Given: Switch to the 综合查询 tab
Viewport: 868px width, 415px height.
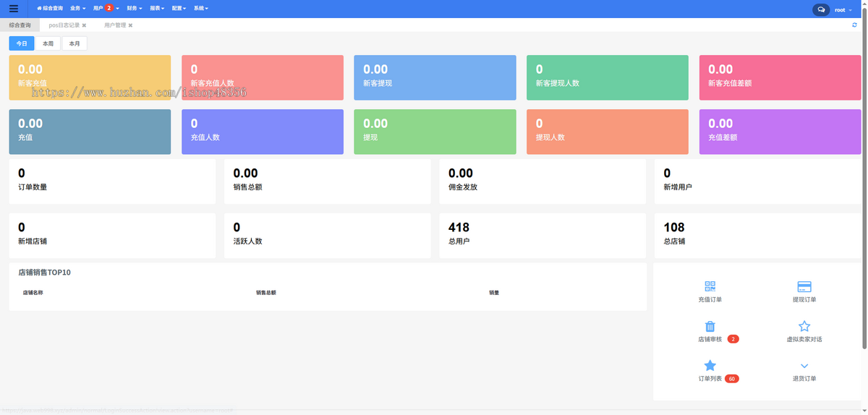Looking at the screenshot, I should point(20,25).
